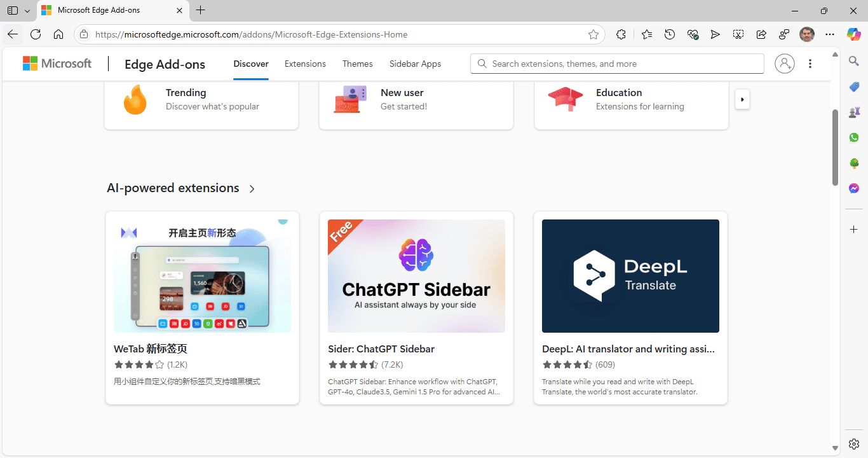Image resolution: width=868 pixels, height=458 pixels.
Task: Click the DeepL: AI translator title
Action: coord(628,349)
